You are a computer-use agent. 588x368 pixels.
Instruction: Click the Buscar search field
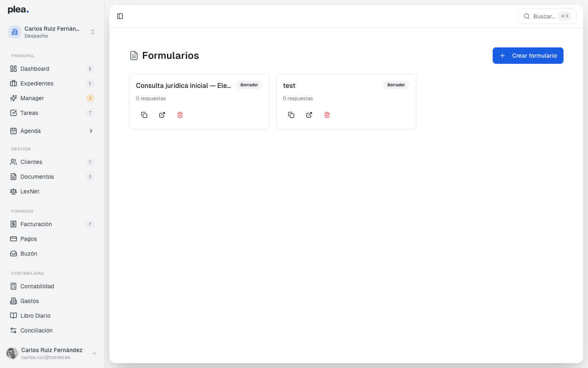pos(547,16)
